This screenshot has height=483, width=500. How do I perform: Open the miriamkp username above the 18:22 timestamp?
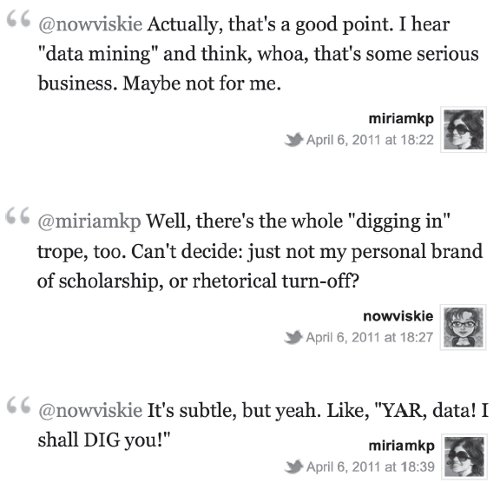[x=401, y=119]
